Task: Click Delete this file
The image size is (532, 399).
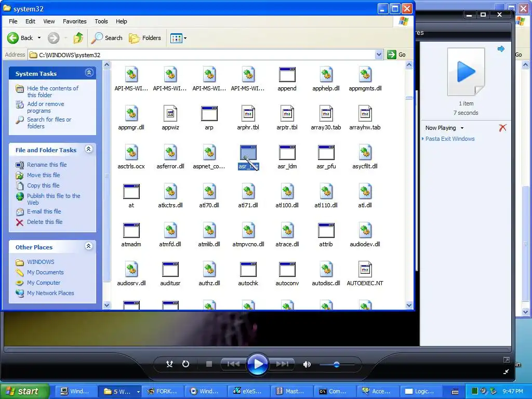Action: pos(45,222)
